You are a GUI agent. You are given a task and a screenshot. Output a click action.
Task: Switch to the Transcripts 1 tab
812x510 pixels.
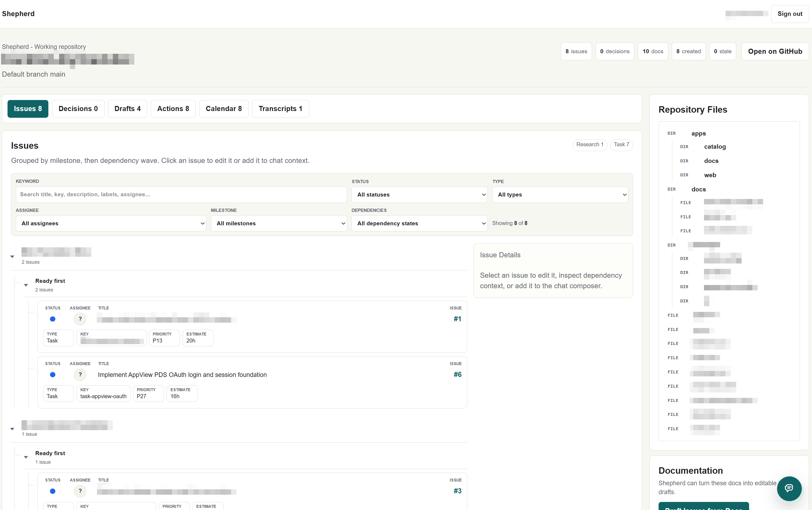[x=281, y=109]
